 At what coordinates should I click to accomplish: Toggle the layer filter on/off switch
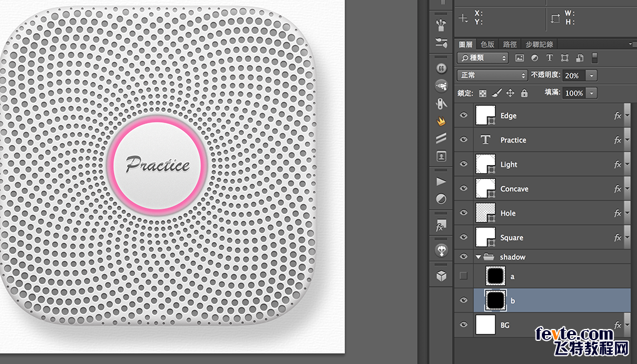tap(594, 58)
